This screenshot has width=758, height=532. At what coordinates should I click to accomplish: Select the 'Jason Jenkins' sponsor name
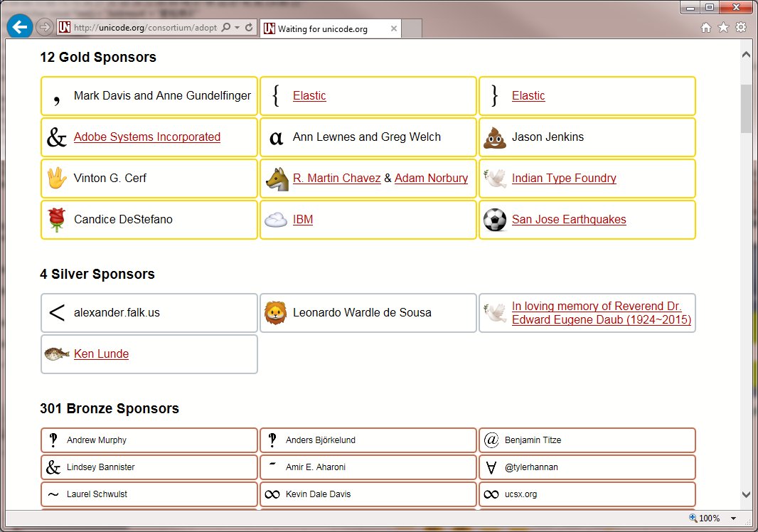(x=548, y=137)
